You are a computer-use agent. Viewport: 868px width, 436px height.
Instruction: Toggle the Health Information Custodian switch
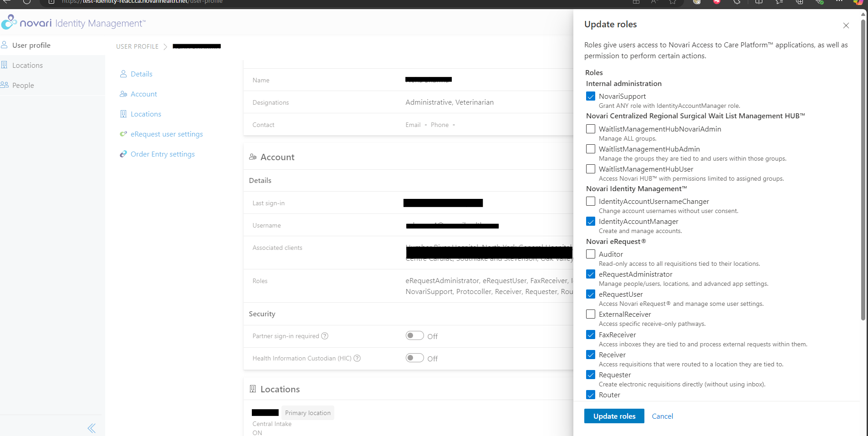coord(415,358)
